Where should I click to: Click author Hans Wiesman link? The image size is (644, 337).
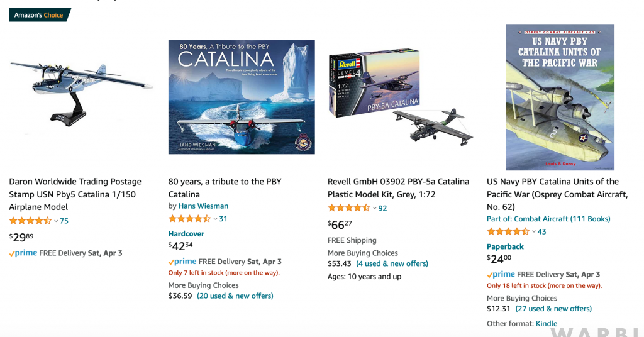tap(203, 206)
